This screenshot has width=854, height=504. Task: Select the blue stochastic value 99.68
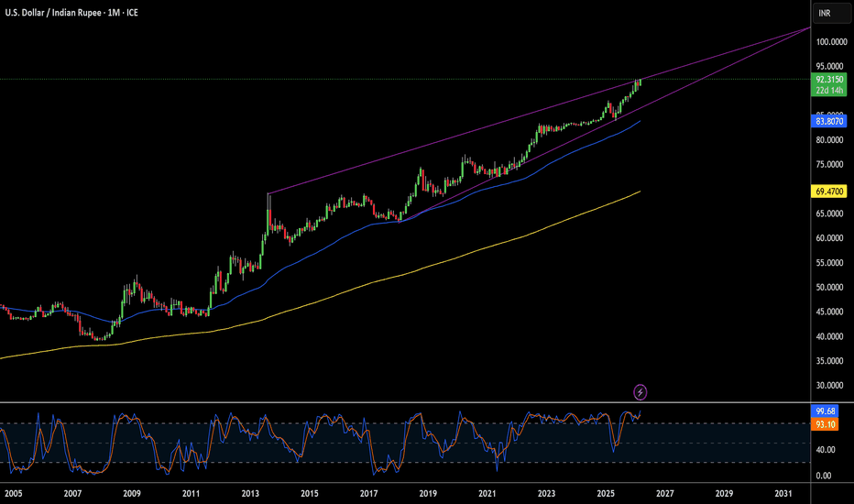(x=825, y=411)
